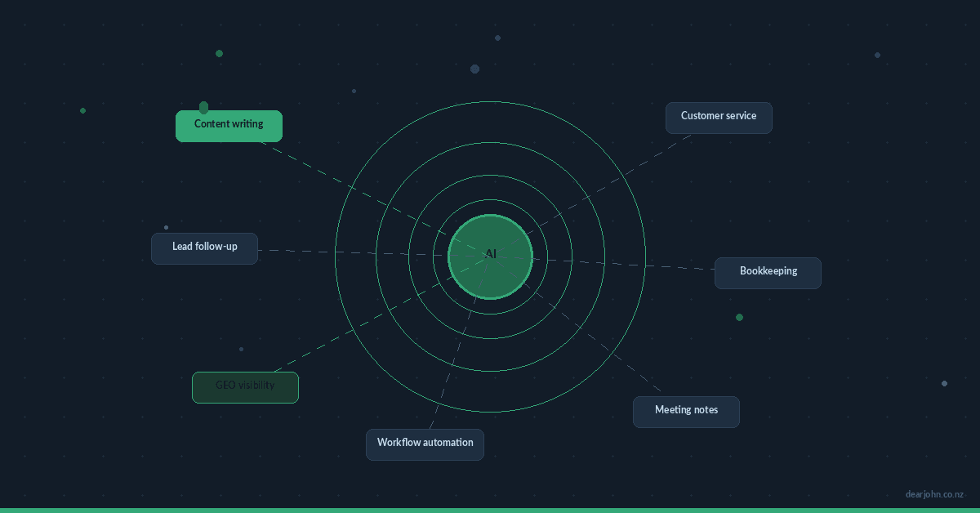
Task: Click the large grey dot above the rings
Action: point(474,69)
